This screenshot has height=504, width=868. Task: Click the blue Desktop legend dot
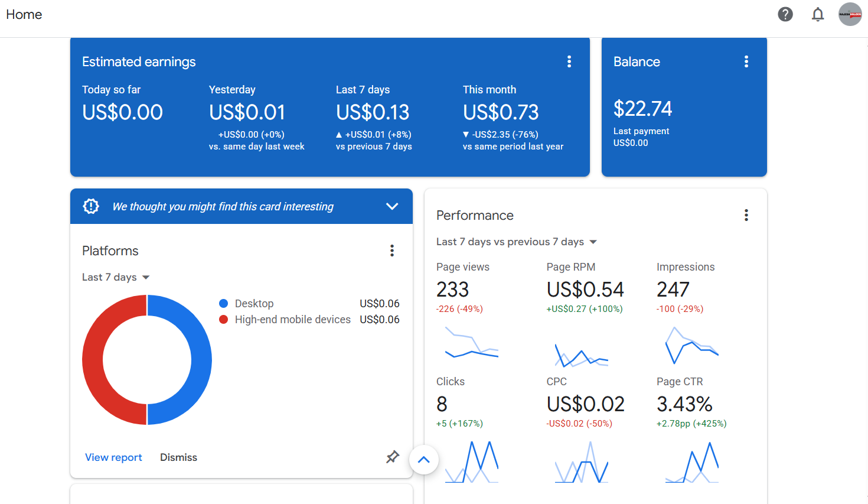coord(224,304)
